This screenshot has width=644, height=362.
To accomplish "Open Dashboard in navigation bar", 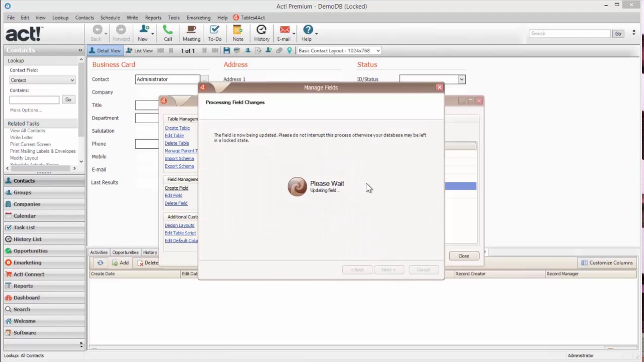I will pos(44,298).
